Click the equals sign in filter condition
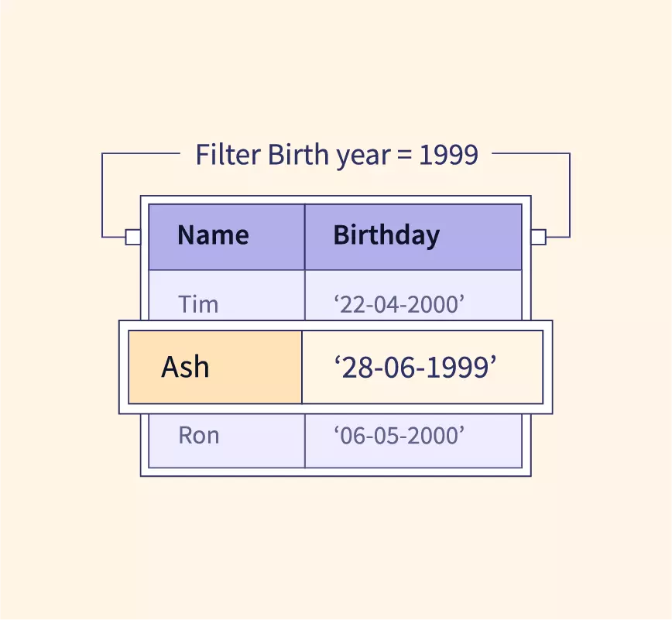Viewport: 672px width, 620px height. 403,156
